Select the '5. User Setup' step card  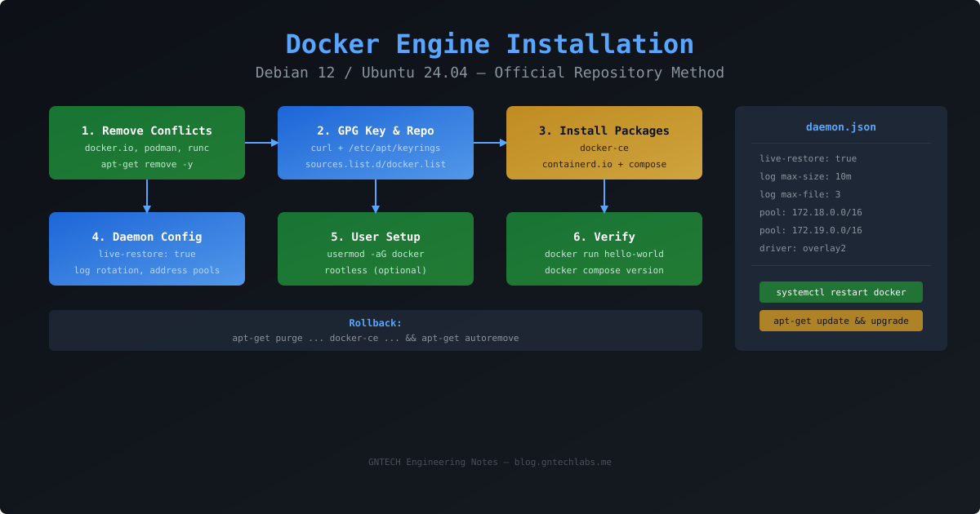pos(376,249)
